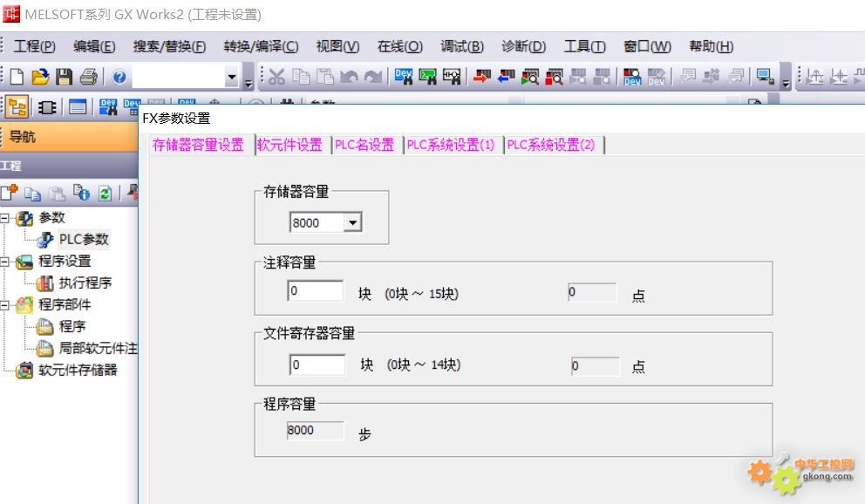Click the Dev toggle icon in main toolbar
The image size is (865, 504).
631,77
